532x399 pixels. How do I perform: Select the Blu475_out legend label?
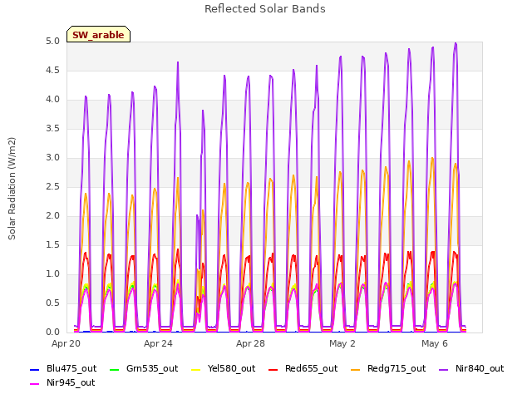[71, 369]
